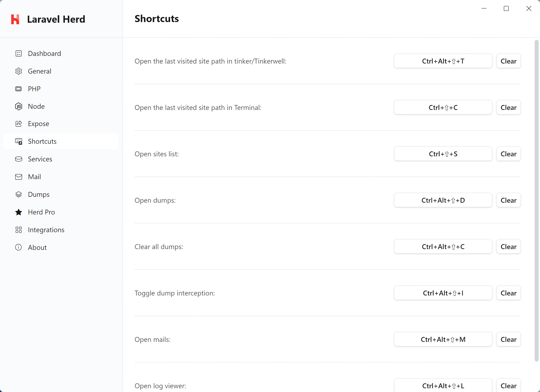Click the About info icon

(x=19, y=247)
